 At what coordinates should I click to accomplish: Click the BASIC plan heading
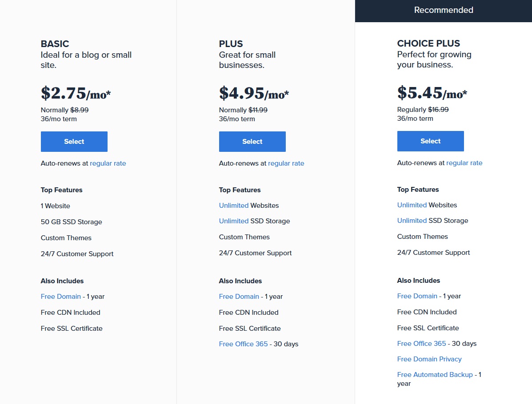(x=55, y=44)
